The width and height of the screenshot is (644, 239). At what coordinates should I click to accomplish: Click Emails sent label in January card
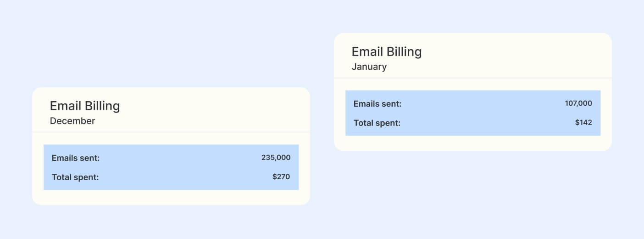pos(378,104)
